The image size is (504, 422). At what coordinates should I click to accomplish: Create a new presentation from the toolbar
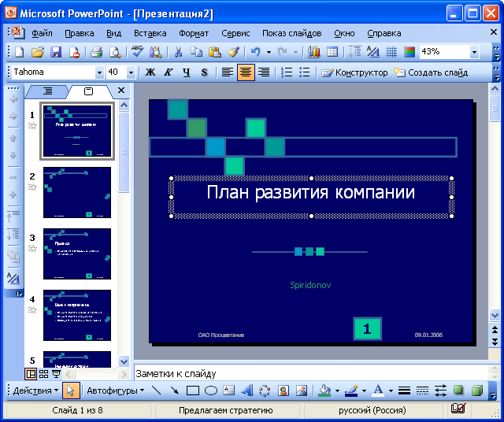19,52
